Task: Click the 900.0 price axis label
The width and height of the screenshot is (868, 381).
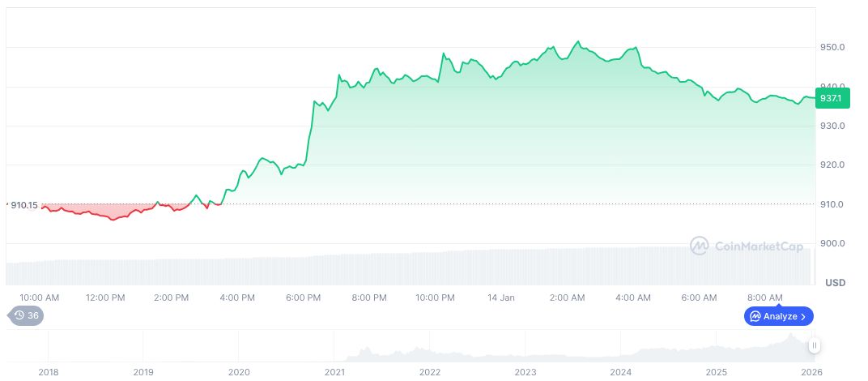Action: click(x=832, y=243)
